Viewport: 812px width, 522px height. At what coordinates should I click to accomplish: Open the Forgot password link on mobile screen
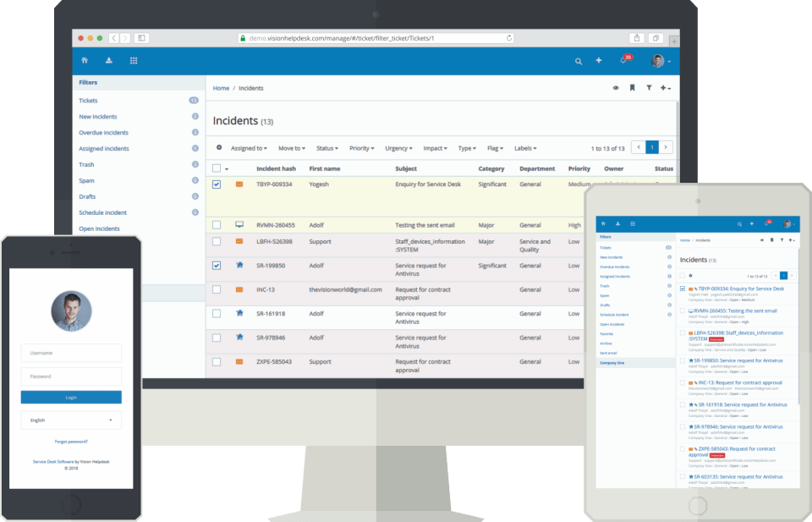70,440
